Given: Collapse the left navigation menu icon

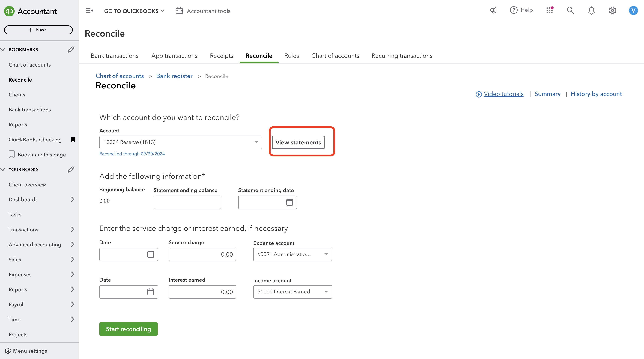Looking at the screenshot, I should point(89,10).
